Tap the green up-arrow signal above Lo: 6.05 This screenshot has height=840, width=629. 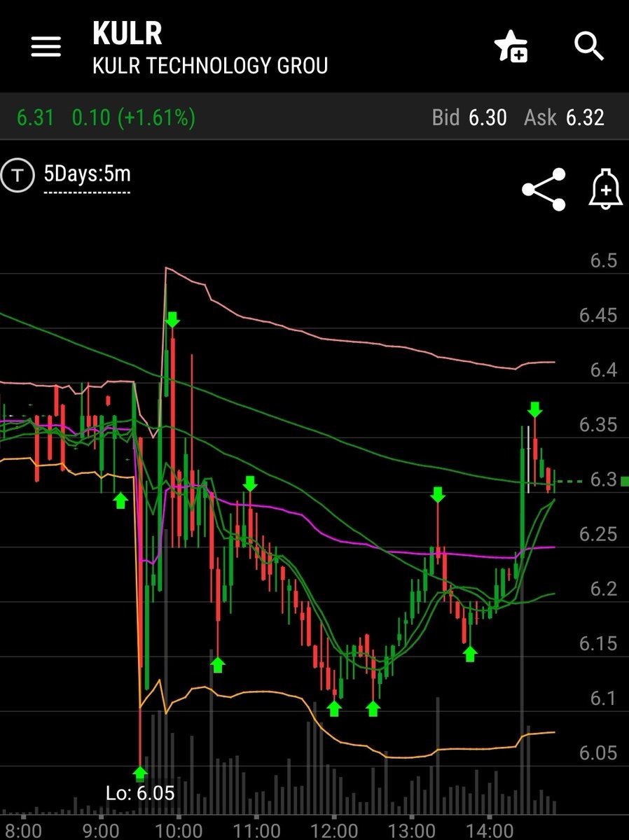pos(140,773)
